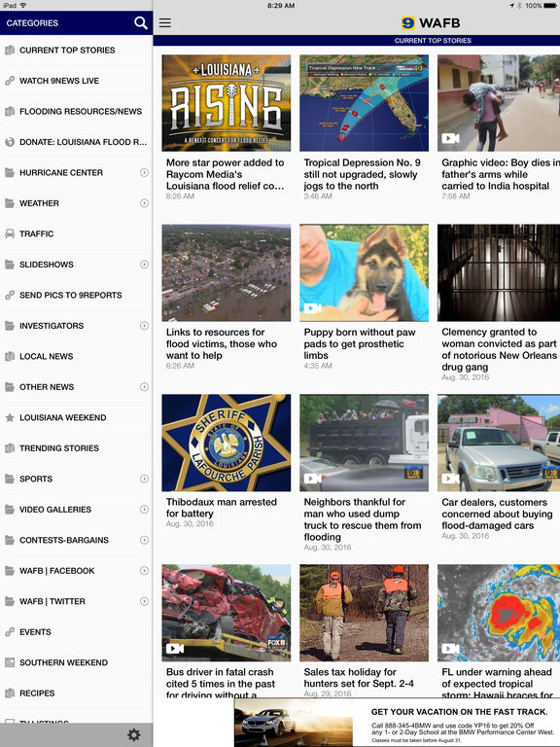Play video icon on car dealers thumbnail
Image resolution: width=560 pixels, height=747 pixels.
(x=450, y=479)
